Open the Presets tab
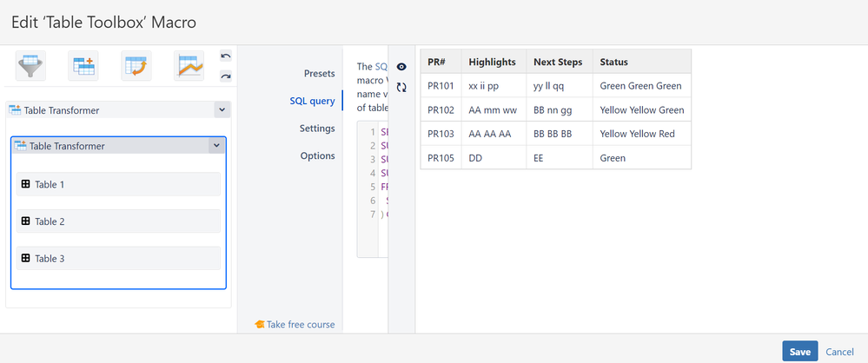868x363 pixels. point(319,74)
